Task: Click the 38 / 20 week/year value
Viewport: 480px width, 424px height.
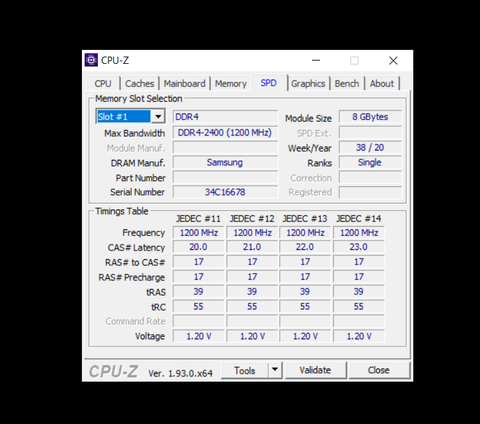Action: tap(370, 148)
